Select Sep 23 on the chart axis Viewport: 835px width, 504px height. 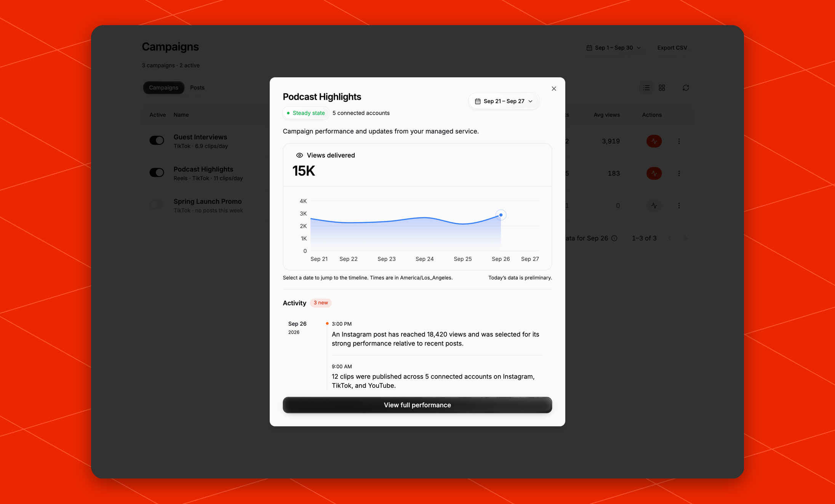click(x=386, y=259)
